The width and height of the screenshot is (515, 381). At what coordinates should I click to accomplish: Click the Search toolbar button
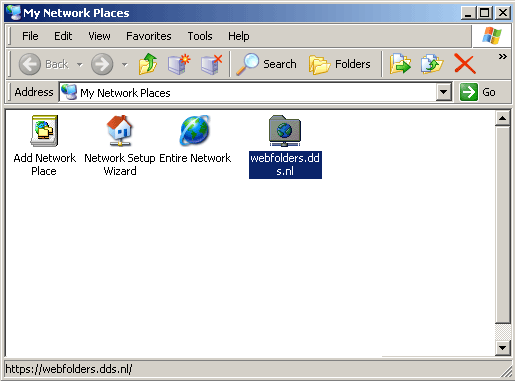(x=267, y=64)
